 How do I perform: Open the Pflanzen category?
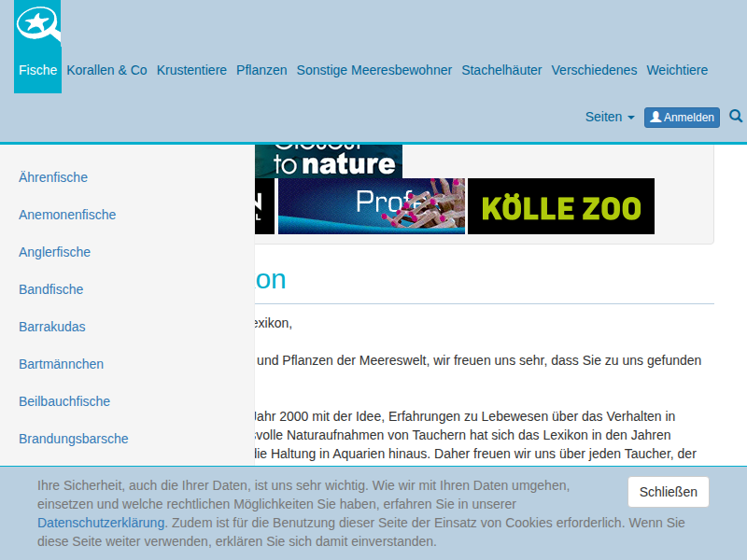point(261,70)
